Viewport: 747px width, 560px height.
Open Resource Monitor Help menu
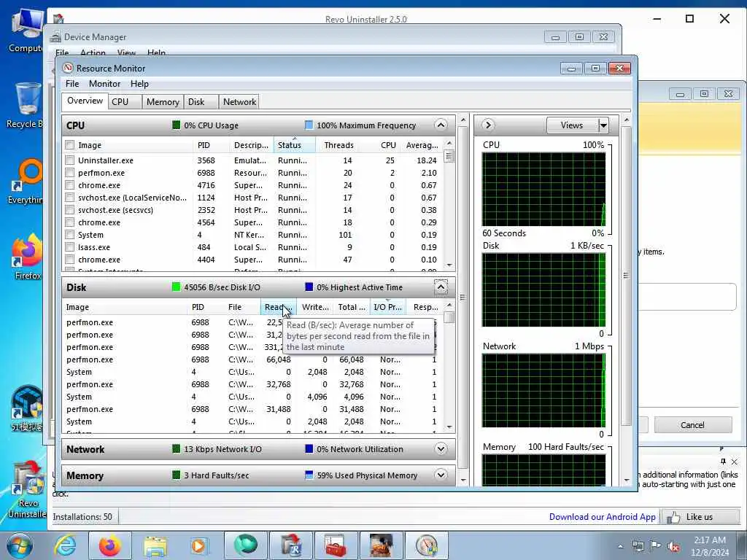tap(139, 84)
